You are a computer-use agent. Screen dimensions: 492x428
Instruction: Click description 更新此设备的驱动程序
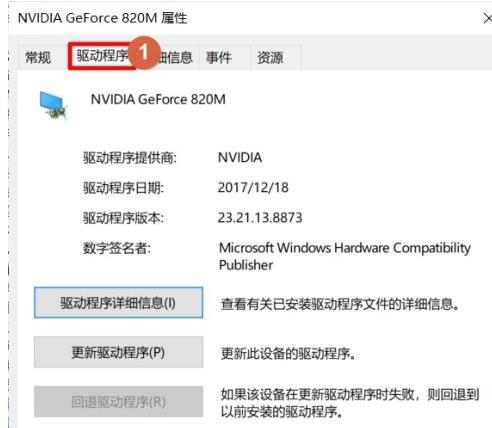[288, 353]
